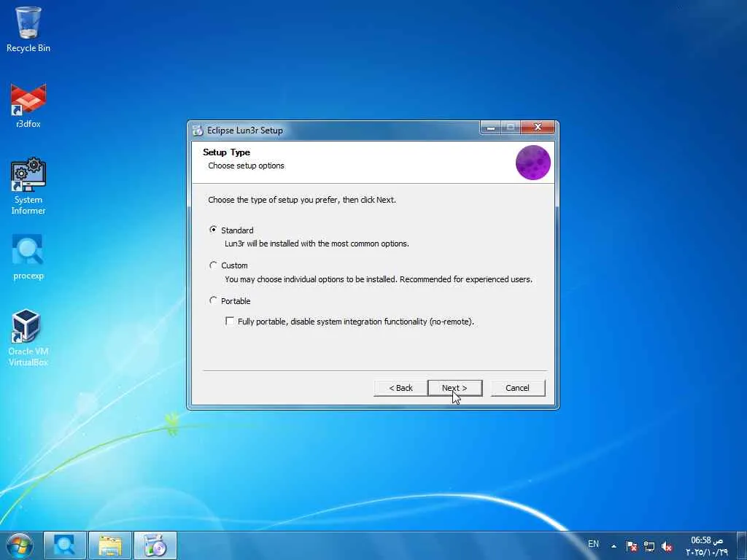Click the 'Choose setup options' subtitle
The width and height of the screenshot is (747, 560).
click(x=246, y=166)
